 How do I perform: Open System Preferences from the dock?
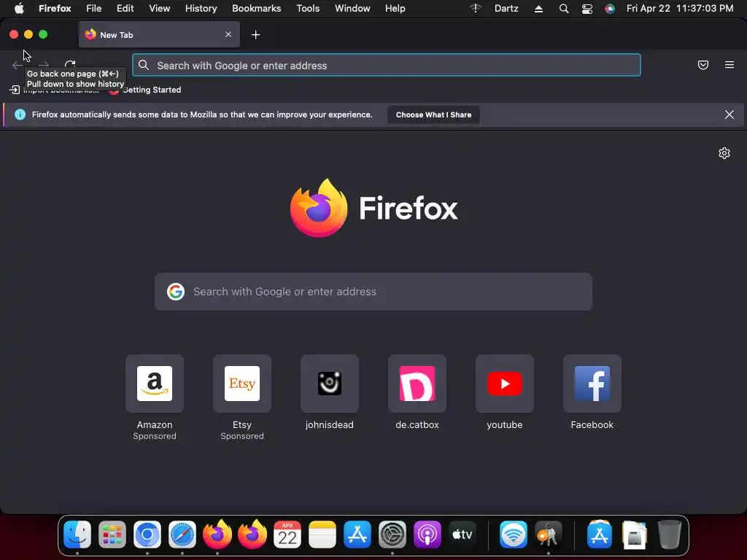pyautogui.click(x=392, y=534)
